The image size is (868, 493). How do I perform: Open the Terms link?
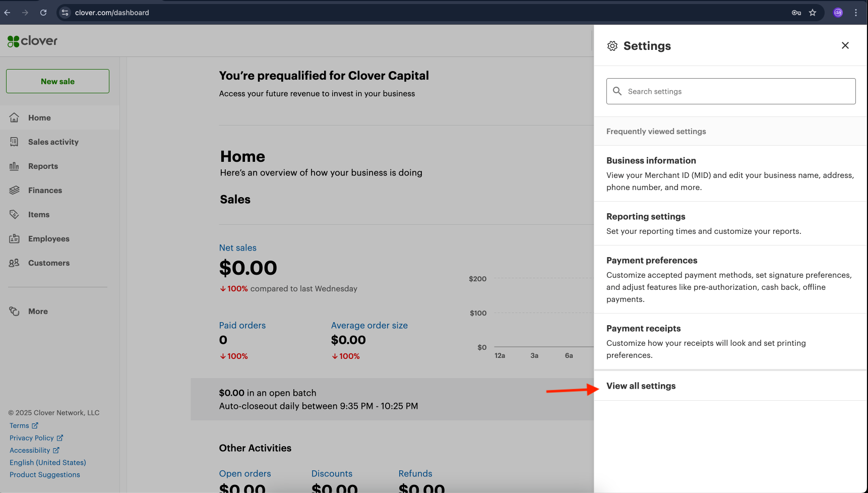point(19,425)
